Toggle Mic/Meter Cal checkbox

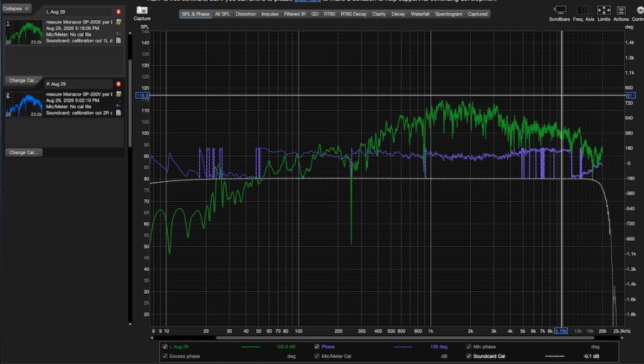(x=317, y=356)
